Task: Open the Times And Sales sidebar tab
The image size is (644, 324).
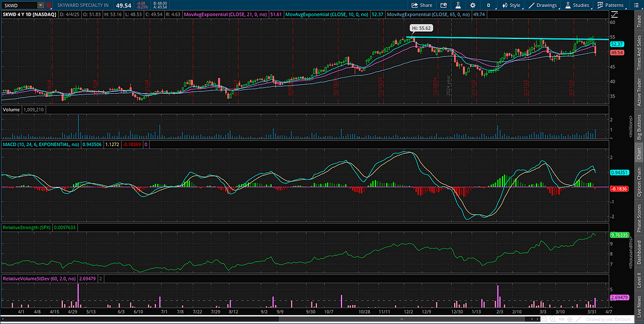Action: pyautogui.click(x=639, y=53)
